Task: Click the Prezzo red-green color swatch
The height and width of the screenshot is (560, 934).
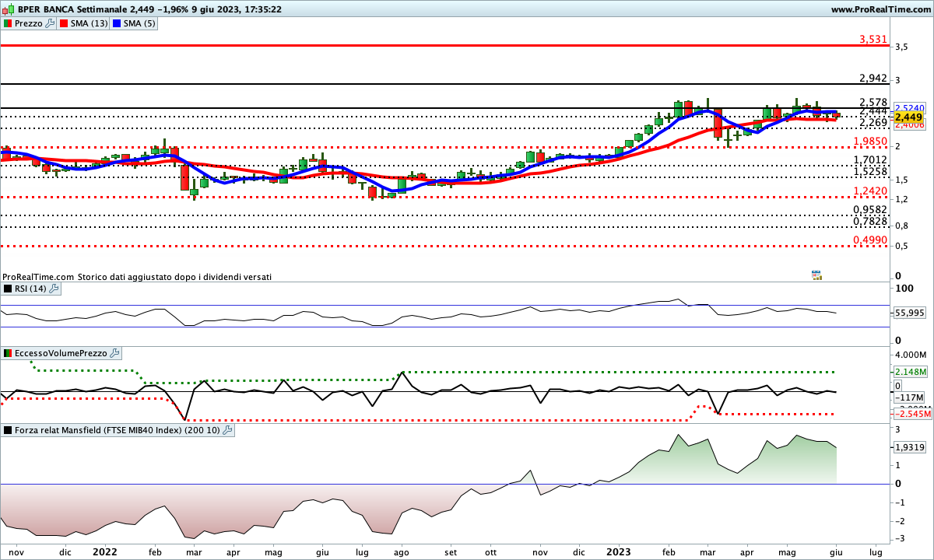Action: 7,24
